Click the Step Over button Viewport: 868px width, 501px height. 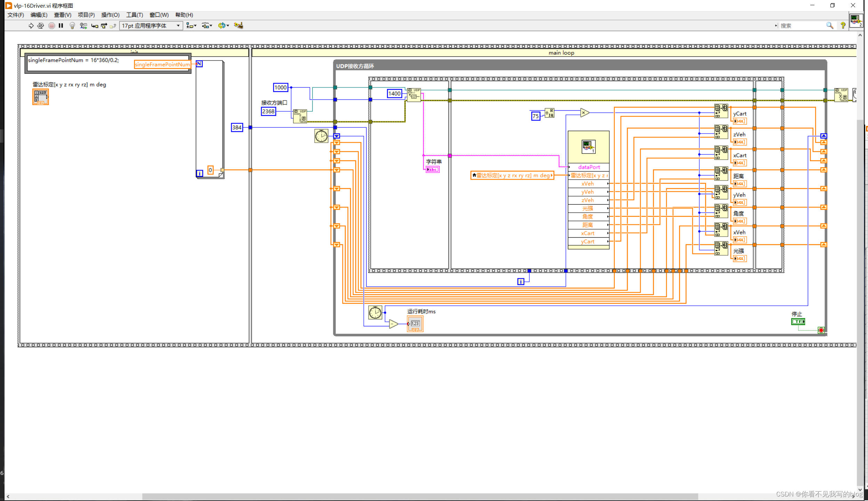(x=104, y=26)
